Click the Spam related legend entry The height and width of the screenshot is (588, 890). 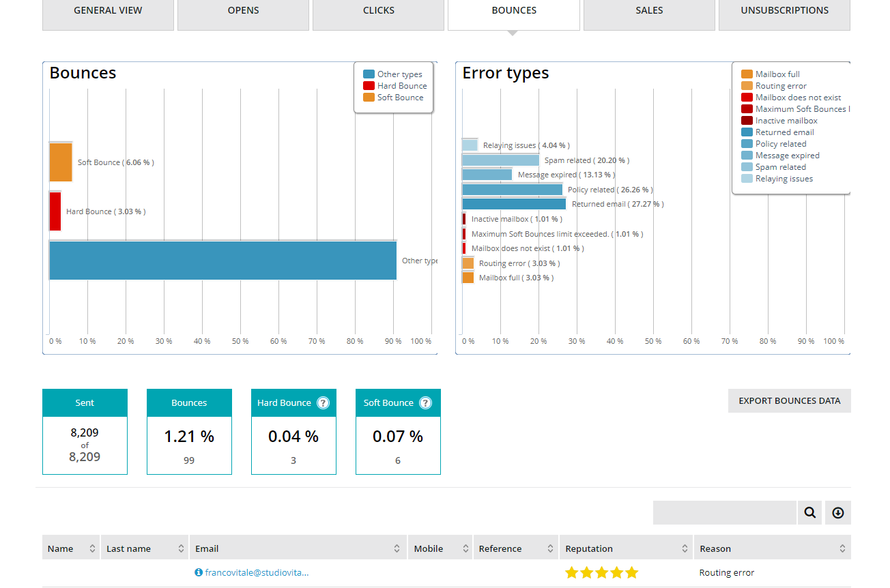point(773,167)
